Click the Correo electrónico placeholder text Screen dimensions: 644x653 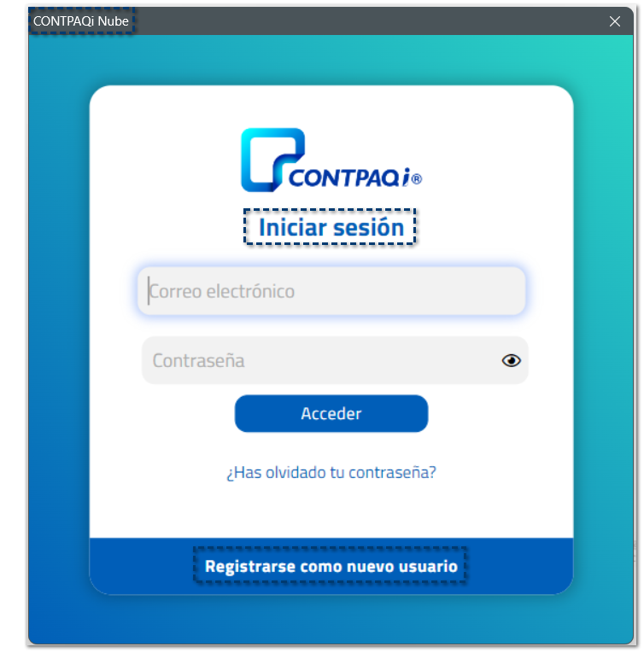222,292
